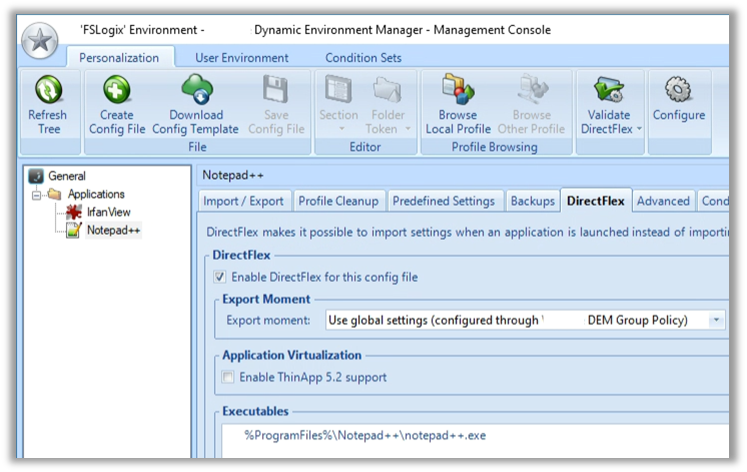
Task: Select the General tree root node
Action: [x=66, y=176]
